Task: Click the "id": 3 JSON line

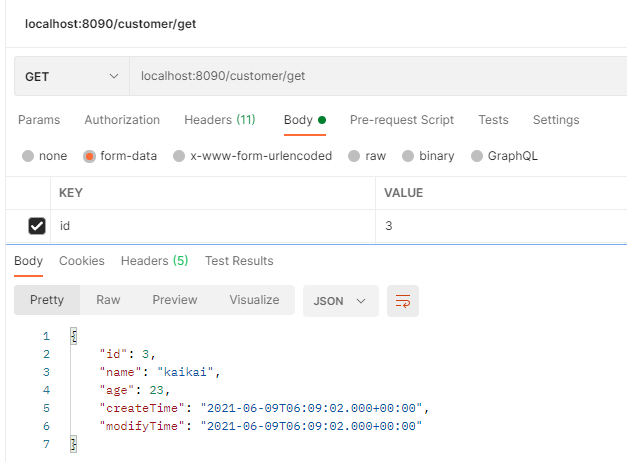Action: [x=127, y=354]
